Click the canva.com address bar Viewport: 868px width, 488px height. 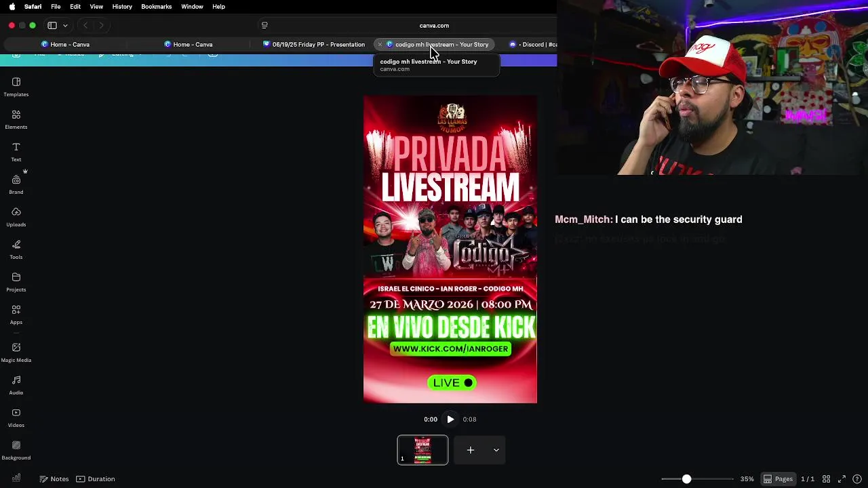434,26
